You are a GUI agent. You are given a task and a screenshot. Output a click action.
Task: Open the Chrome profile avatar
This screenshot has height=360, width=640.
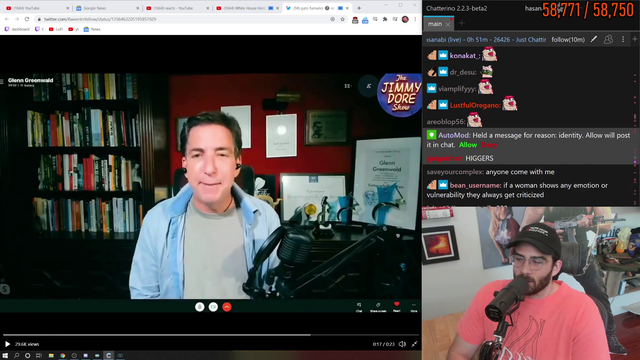405,19
